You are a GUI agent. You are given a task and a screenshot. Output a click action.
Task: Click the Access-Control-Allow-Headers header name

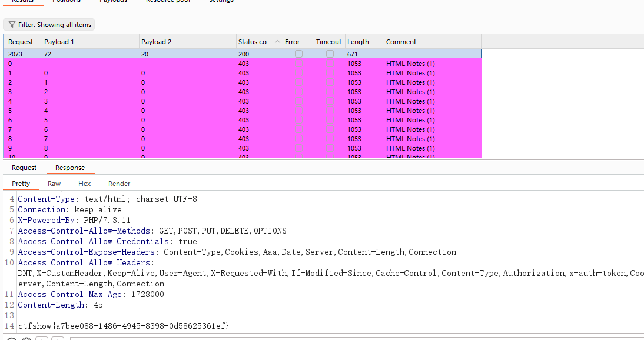click(x=87, y=263)
